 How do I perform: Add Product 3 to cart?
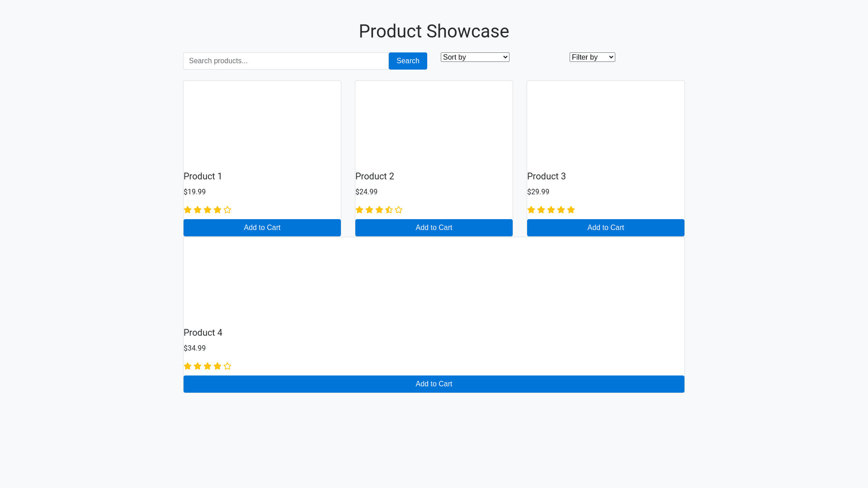pos(606,228)
